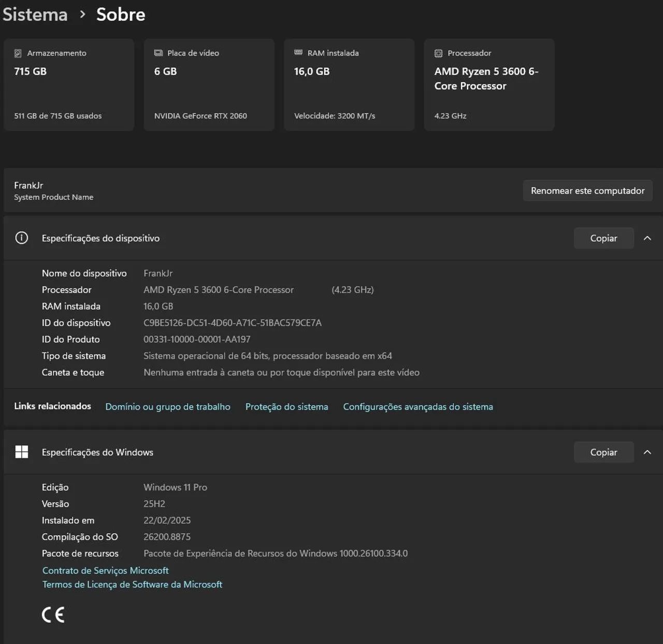Click the 4.23 GHz text in the Processador card
Viewport: 663px width, 644px height.
coord(451,116)
